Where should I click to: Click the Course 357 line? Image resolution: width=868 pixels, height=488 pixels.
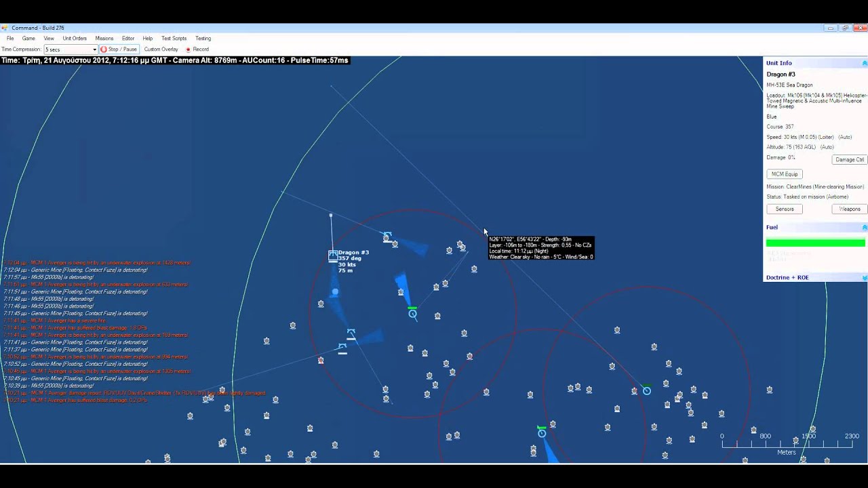pos(780,127)
